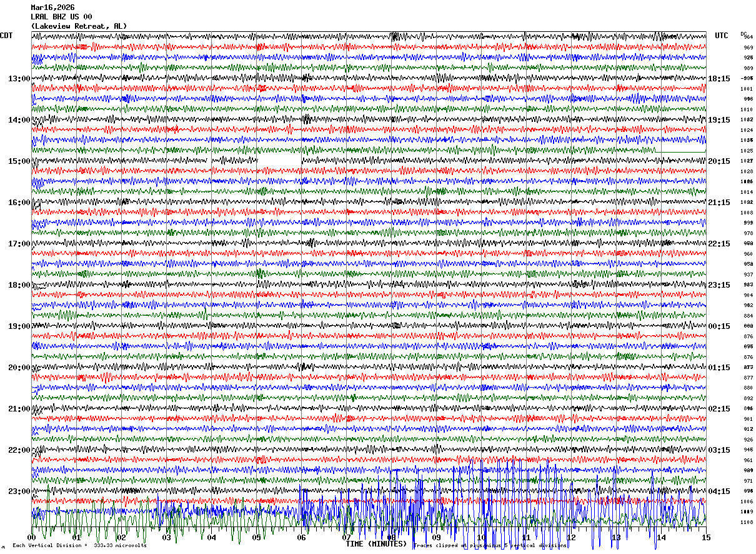Click the 00:15 UTC time label

point(719,326)
